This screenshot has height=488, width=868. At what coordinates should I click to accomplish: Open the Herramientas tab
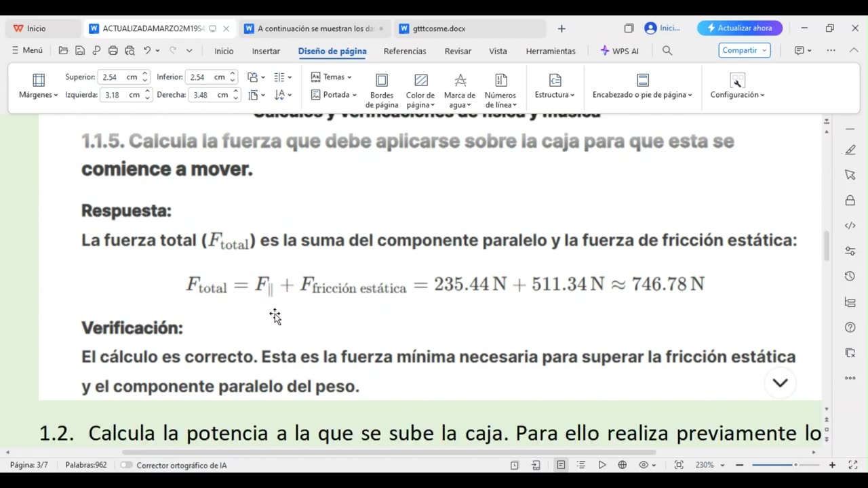pyautogui.click(x=551, y=51)
